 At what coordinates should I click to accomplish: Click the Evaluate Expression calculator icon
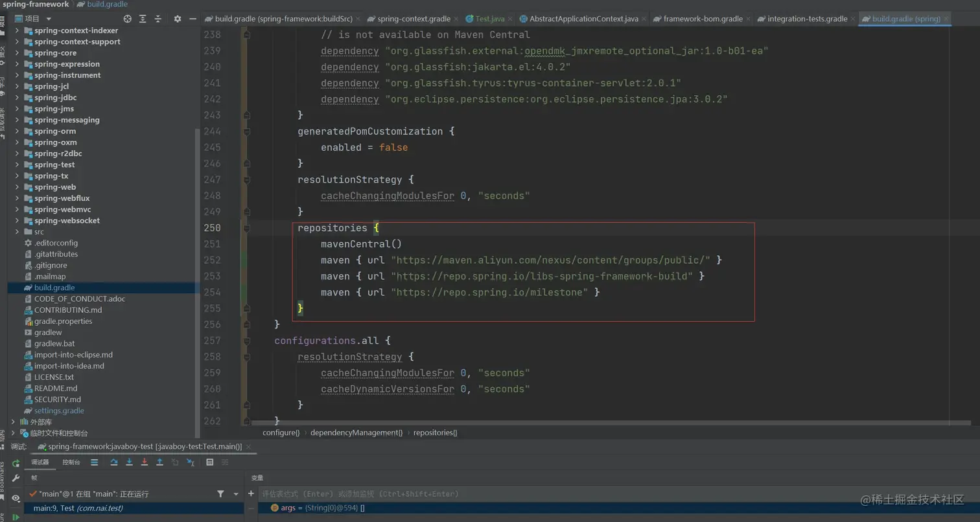[209, 462]
